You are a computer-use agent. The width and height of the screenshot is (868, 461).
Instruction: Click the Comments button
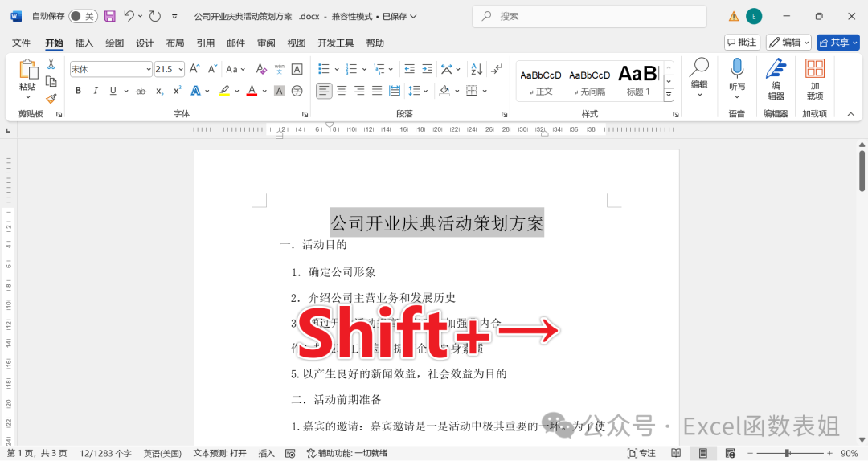(742, 42)
